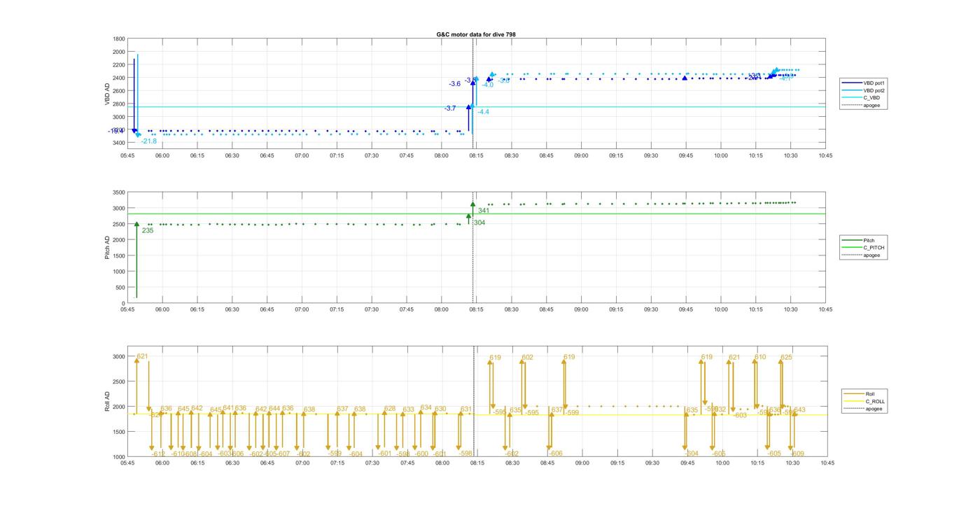Click the "644" roll label
The height and width of the screenshot is (513, 980).
click(274, 408)
